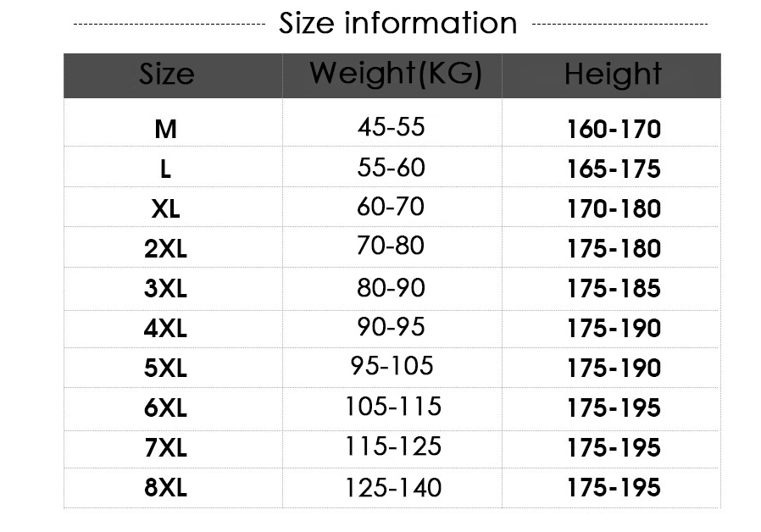Choose the XL size row label

(165, 209)
